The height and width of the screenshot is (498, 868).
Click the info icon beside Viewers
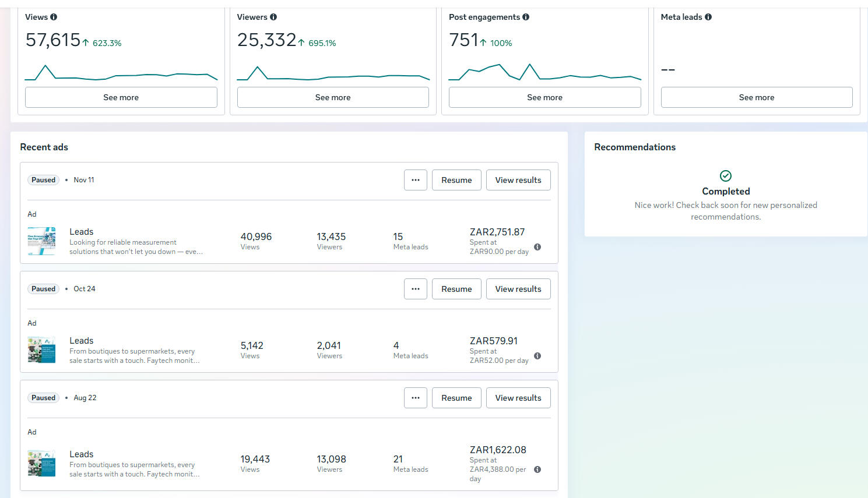[x=273, y=17]
